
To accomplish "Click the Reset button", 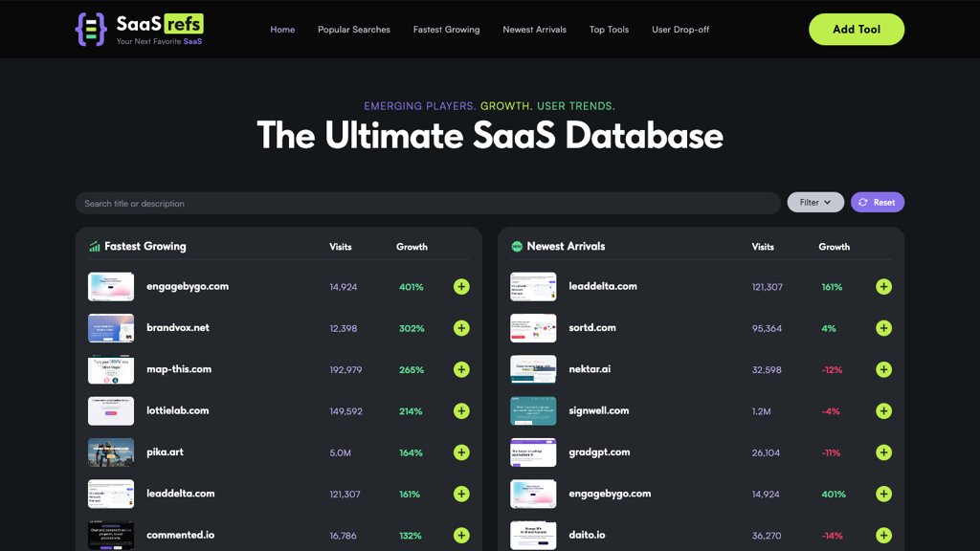I will (877, 203).
